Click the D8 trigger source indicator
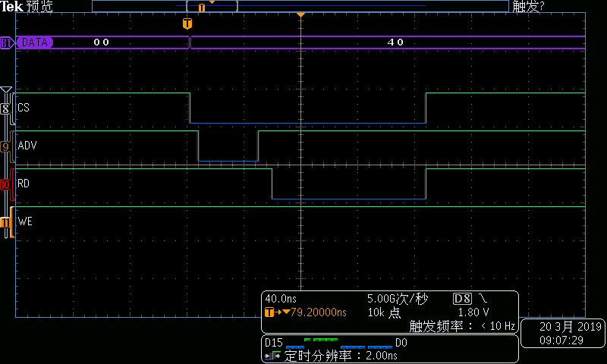The height and width of the screenshot is (364, 607). pyautogui.click(x=462, y=299)
